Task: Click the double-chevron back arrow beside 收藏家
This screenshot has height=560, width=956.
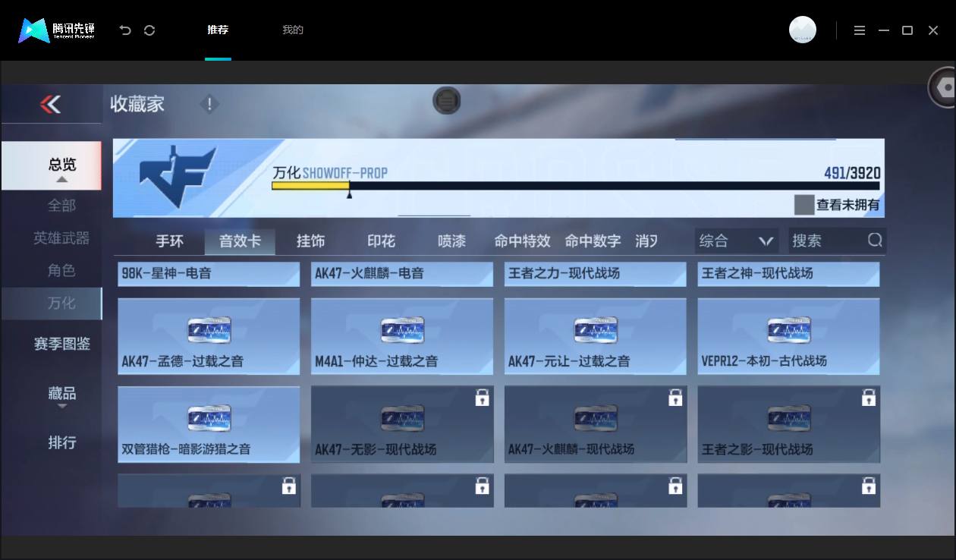Action: 51,104
